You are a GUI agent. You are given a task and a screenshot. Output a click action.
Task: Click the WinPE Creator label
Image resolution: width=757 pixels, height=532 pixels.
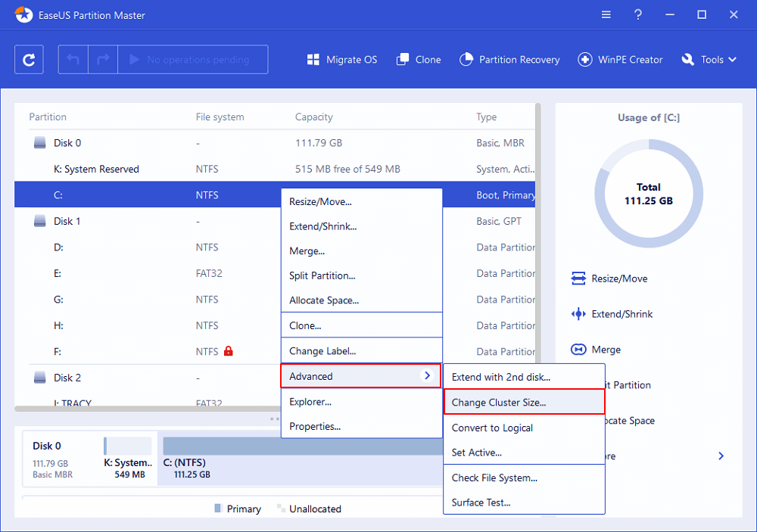tap(630, 60)
